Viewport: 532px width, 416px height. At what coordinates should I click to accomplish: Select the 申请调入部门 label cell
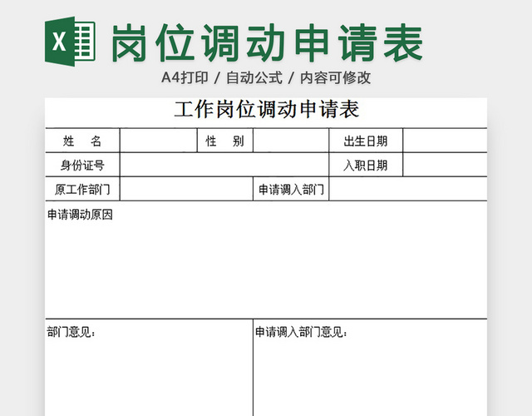(x=291, y=189)
